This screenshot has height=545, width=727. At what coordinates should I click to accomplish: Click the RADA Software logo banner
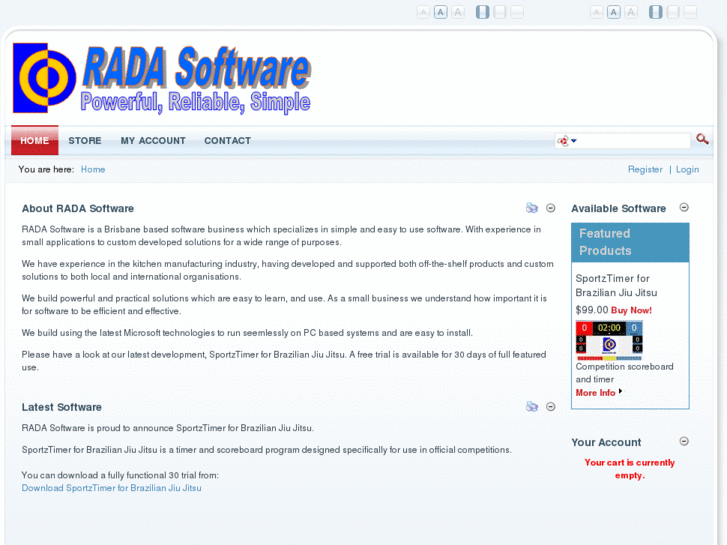[161, 78]
